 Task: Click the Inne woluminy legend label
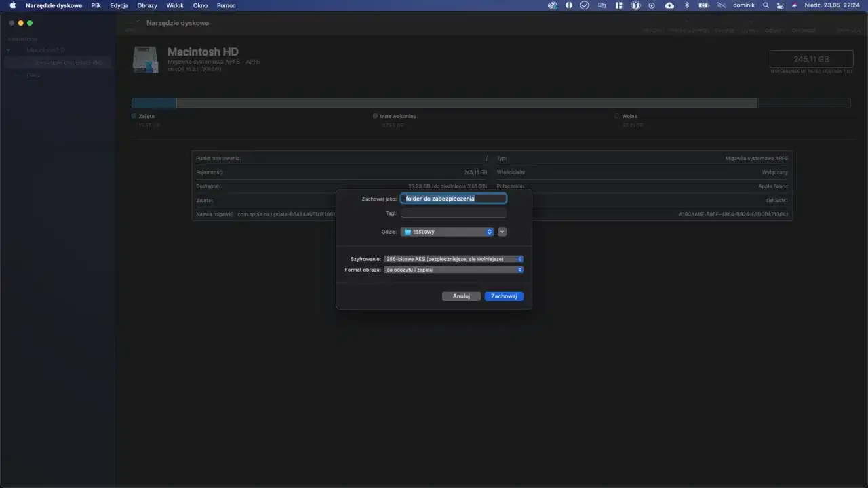click(398, 116)
